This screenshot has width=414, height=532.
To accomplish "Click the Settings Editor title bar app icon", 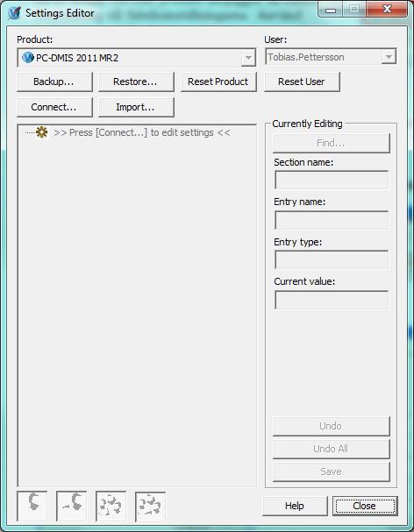I will pos(15,13).
